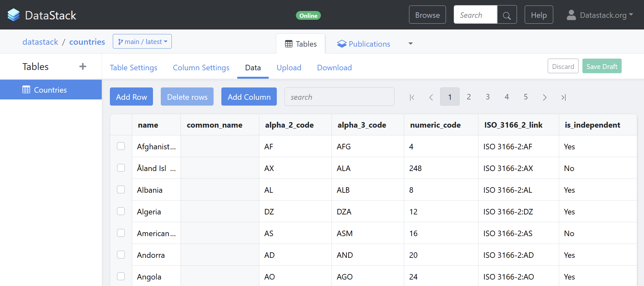Screen dimensions: 644x286
Task: Click the plus icon to add table
Action: click(x=83, y=66)
